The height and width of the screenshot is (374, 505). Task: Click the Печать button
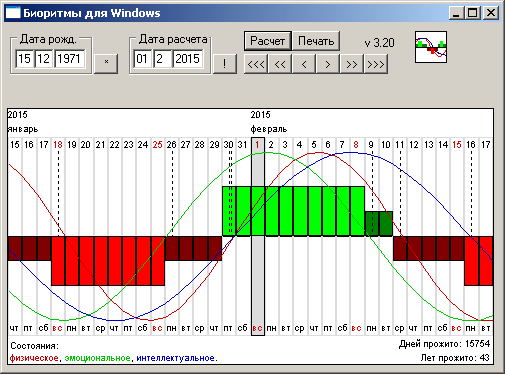[x=316, y=41]
